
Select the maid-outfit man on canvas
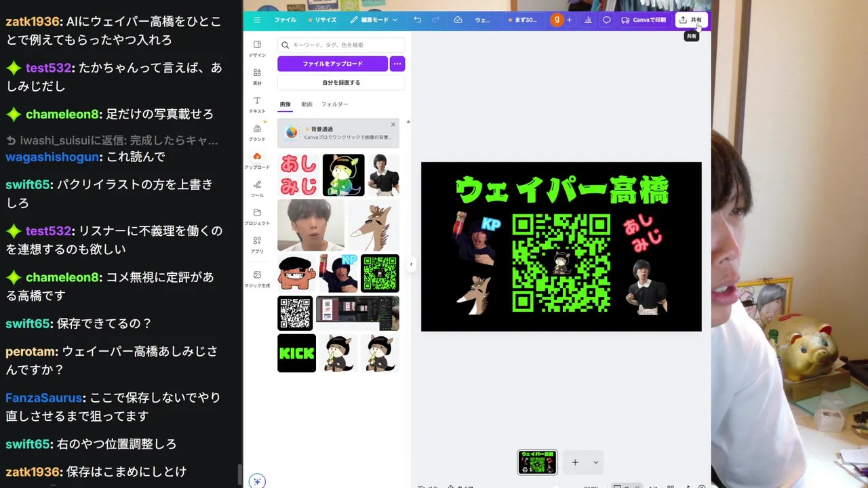pos(646,287)
